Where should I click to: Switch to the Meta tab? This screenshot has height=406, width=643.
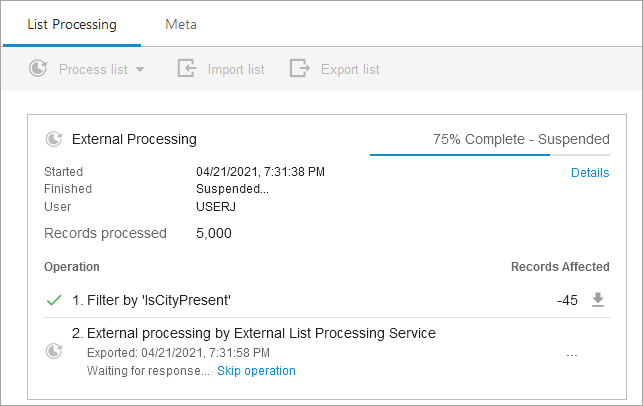point(181,25)
